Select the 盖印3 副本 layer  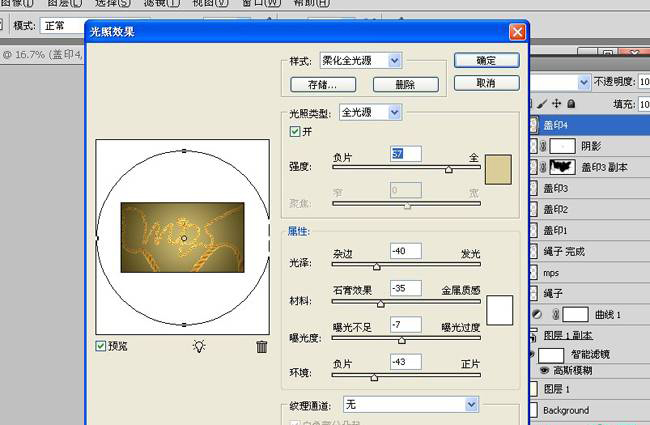[x=590, y=167]
